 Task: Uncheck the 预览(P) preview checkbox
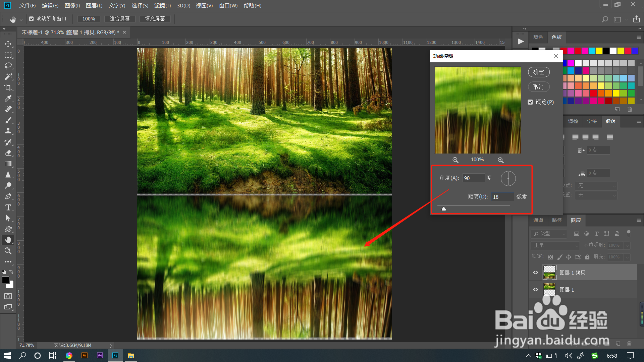pos(530,102)
